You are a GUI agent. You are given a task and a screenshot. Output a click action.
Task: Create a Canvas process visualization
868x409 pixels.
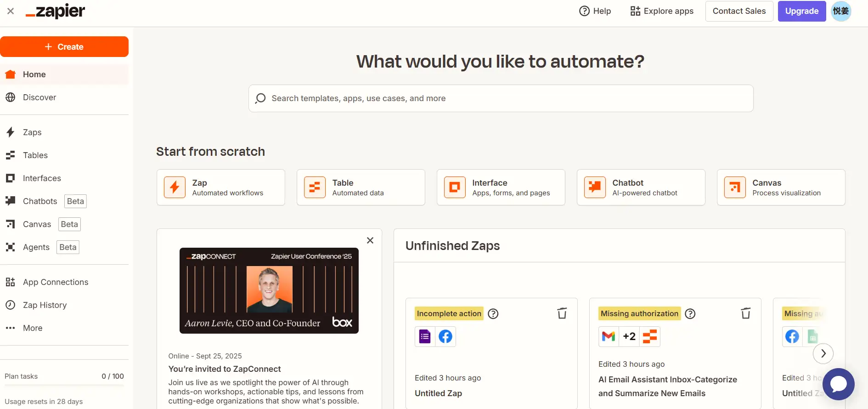[781, 187]
